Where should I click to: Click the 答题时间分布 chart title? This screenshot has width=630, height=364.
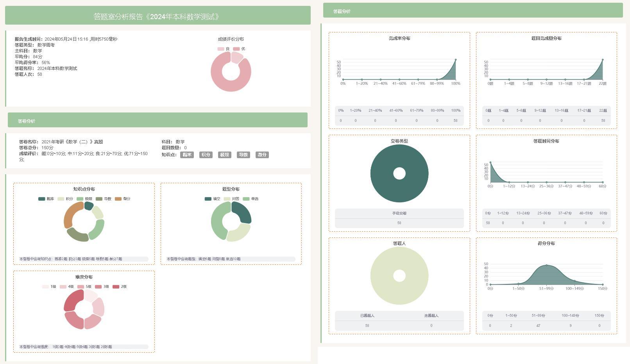pyautogui.click(x=546, y=141)
